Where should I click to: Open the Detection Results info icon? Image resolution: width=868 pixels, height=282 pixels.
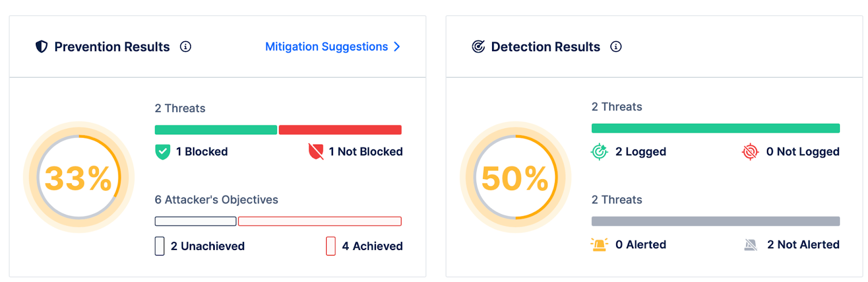[x=616, y=47]
